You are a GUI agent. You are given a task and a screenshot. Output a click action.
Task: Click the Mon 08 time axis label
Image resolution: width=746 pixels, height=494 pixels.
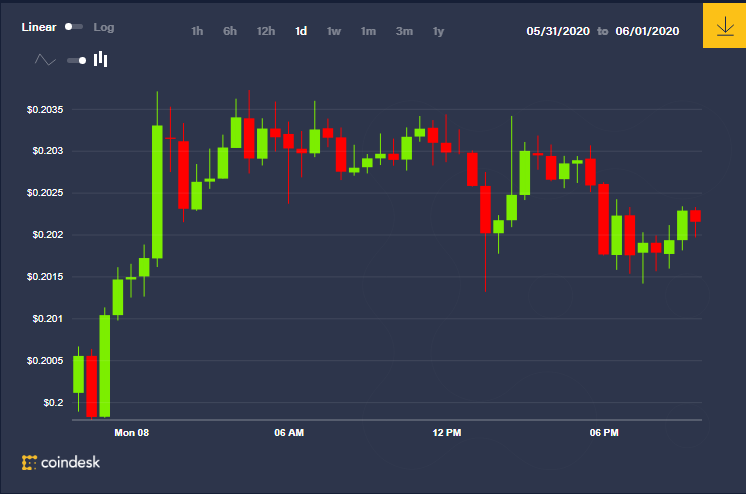point(132,433)
